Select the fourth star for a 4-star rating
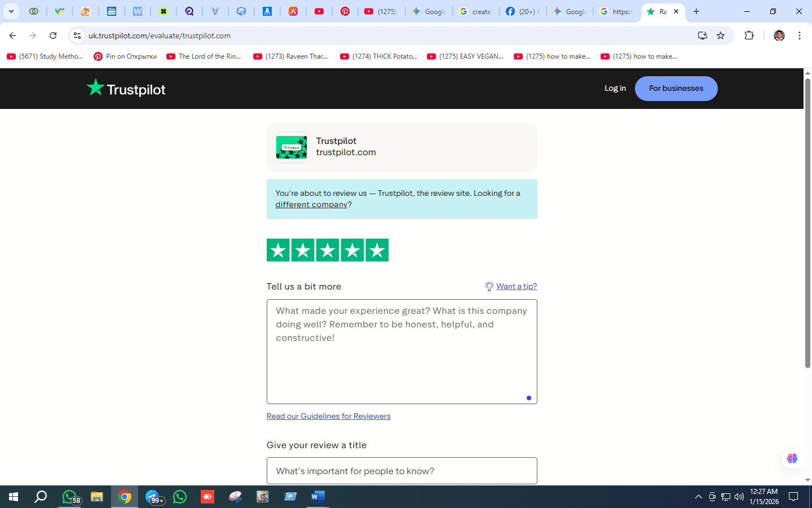 (352, 250)
